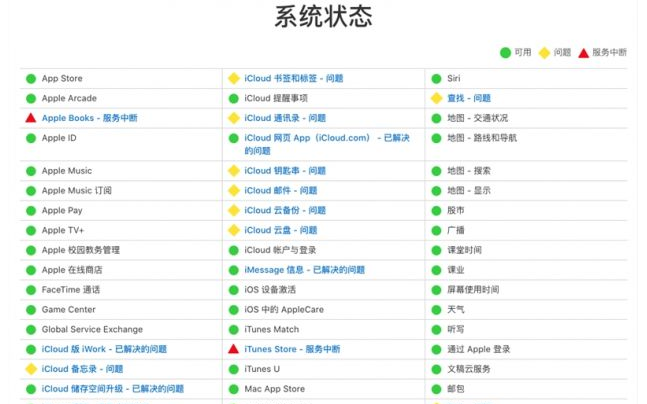This screenshot has width=647, height=404.
Task: Click green status dot beside App Store
Action: [x=31, y=78]
